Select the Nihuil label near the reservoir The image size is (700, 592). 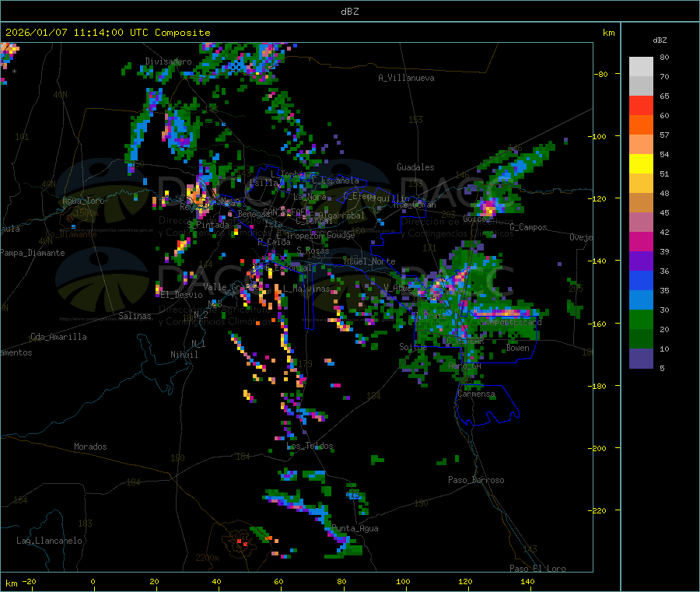coord(184,355)
